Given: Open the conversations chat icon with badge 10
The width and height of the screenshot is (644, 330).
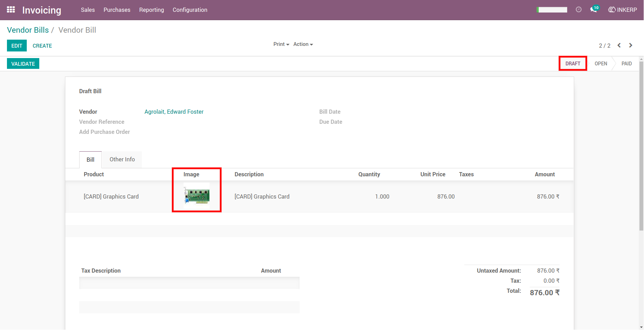Looking at the screenshot, I should 594,9.
